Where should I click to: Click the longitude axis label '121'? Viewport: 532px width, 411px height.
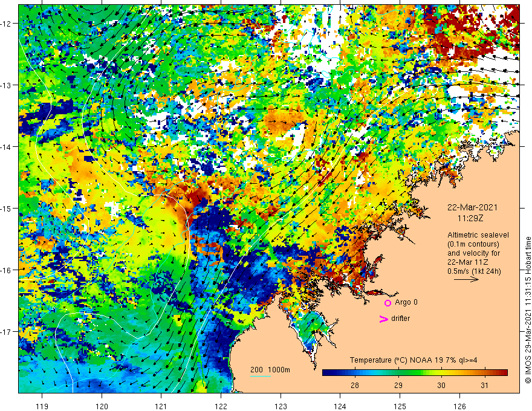pyautogui.click(x=161, y=406)
